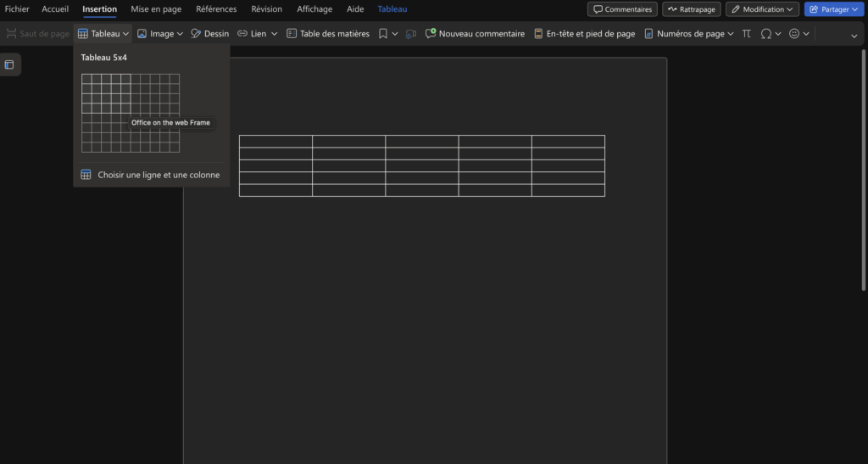868x464 pixels.
Task: Toggle the navigation pane icon on left
Action: pos(9,64)
